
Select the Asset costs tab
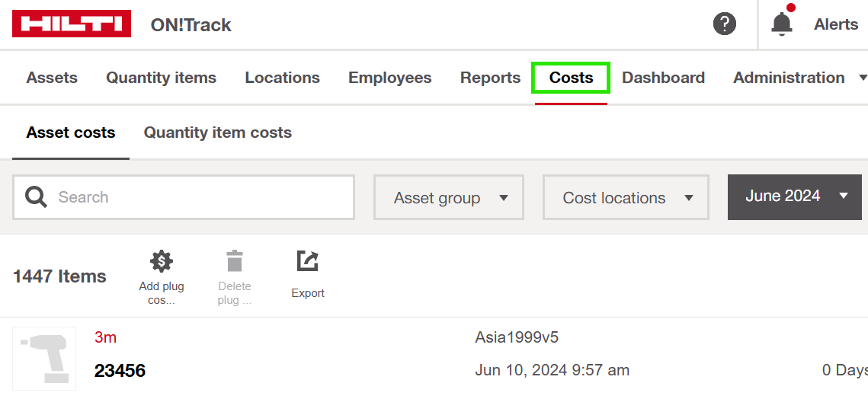[x=71, y=132]
